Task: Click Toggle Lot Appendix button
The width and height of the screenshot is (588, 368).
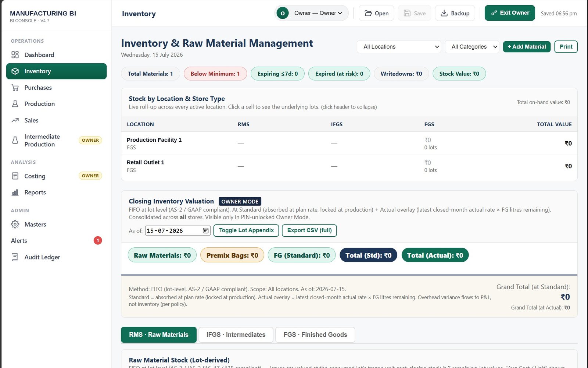Action: point(246,230)
